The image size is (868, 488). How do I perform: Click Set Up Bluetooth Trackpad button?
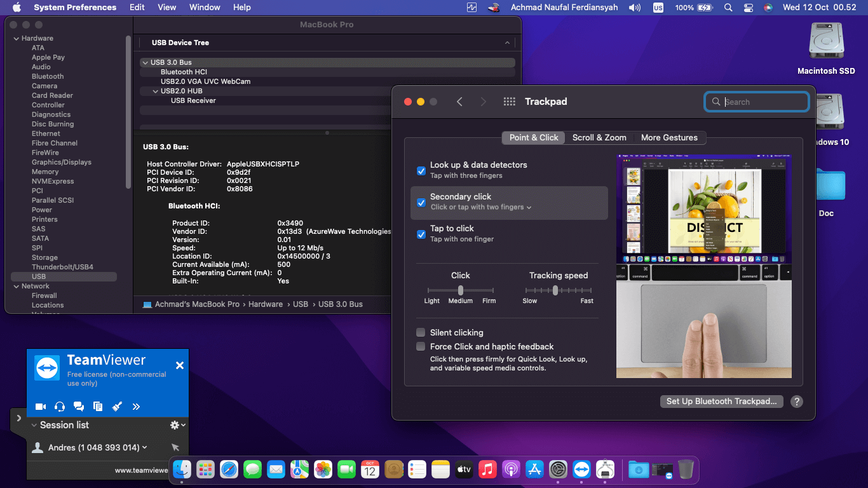(x=721, y=402)
